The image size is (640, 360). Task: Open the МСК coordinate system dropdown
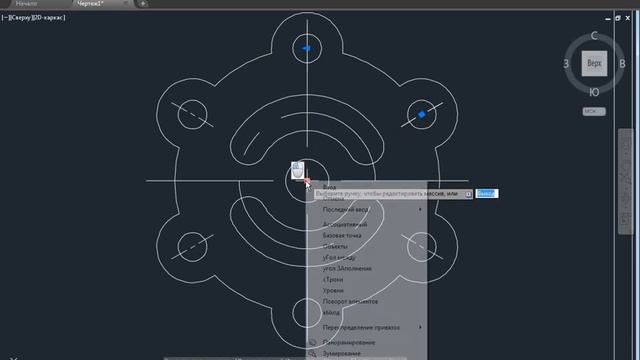pyautogui.click(x=594, y=111)
